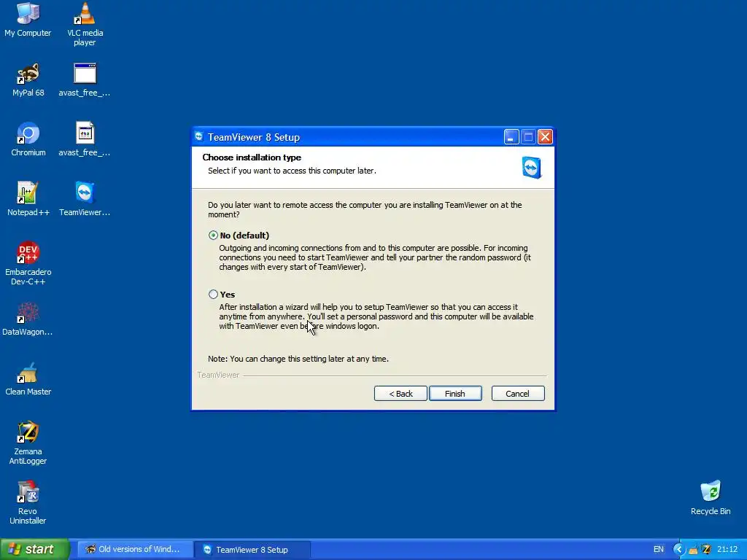The image size is (747, 560).
Task: Click the Back button in setup
Action: pos(400,394)
